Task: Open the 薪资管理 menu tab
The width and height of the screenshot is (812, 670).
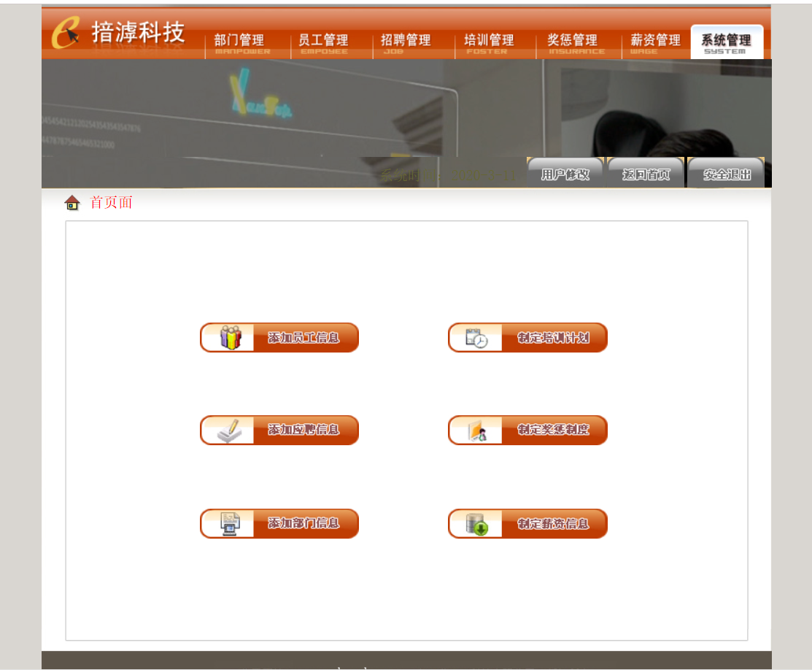Action: click(x=655, y=44)
